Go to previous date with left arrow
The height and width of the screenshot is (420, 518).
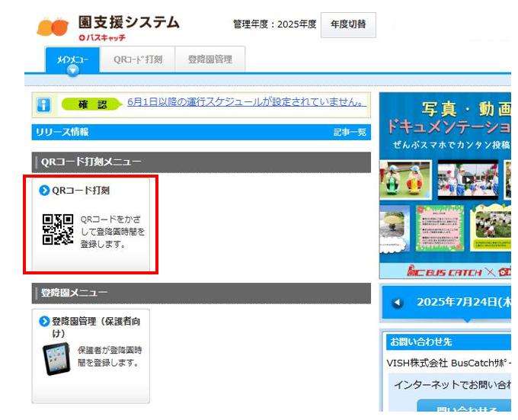coord(397,303)
